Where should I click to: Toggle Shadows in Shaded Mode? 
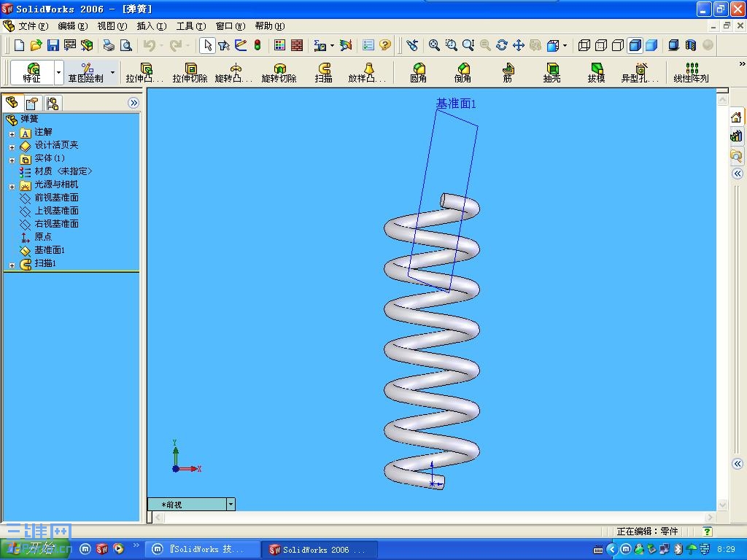673,45
